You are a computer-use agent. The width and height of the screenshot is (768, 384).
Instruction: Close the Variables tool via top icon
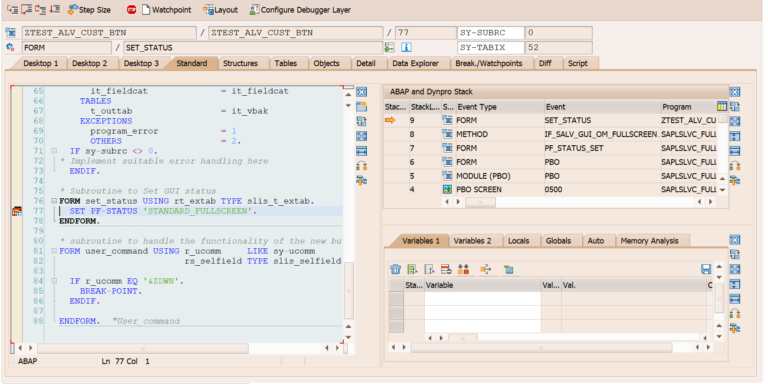click(x=735, y=240)
